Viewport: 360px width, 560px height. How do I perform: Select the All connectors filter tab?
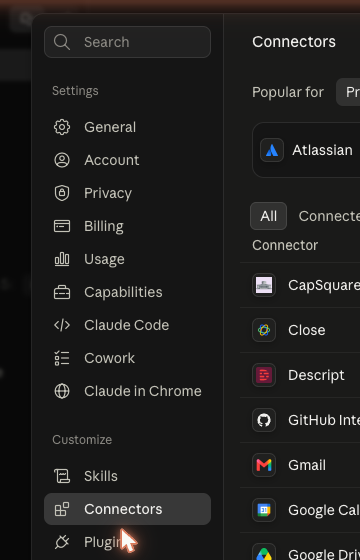269,216
